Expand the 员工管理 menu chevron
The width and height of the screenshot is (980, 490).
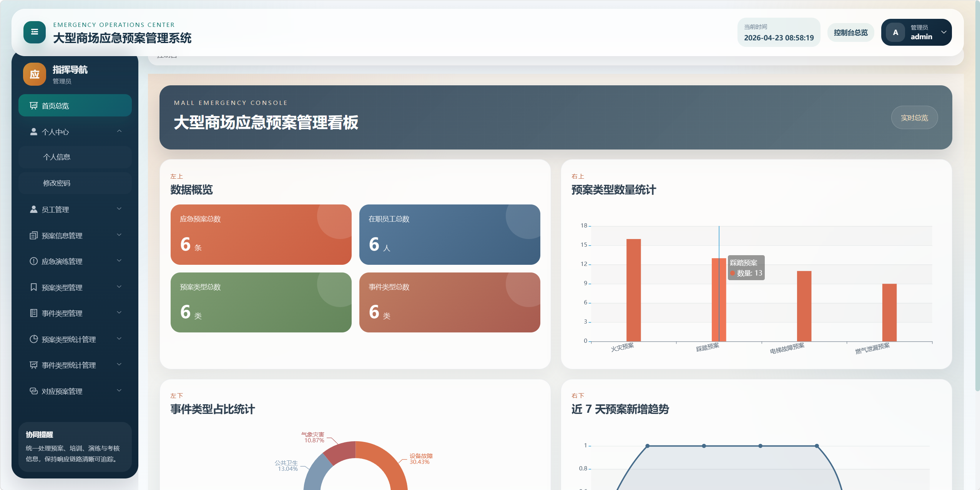pyautogui.click(x=119, y=209)
